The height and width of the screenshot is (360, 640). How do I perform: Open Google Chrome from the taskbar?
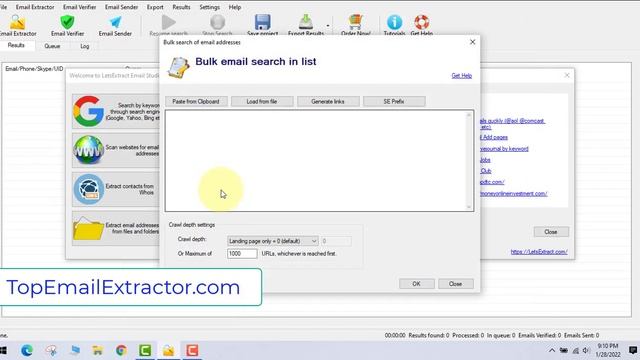pyautogui.click(x=121, y=350)
